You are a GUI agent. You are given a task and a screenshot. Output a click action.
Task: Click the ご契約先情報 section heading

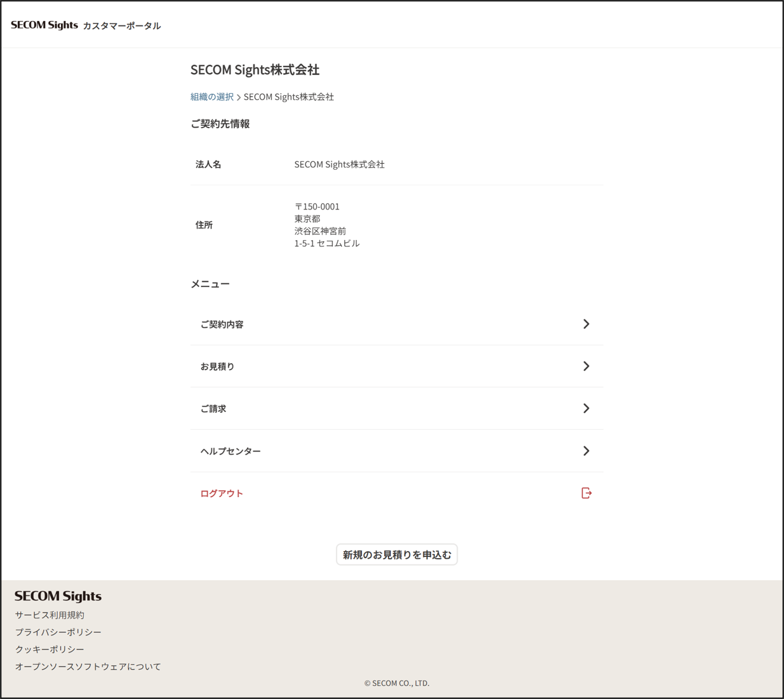pyautogui.click(x=220, y=124)
